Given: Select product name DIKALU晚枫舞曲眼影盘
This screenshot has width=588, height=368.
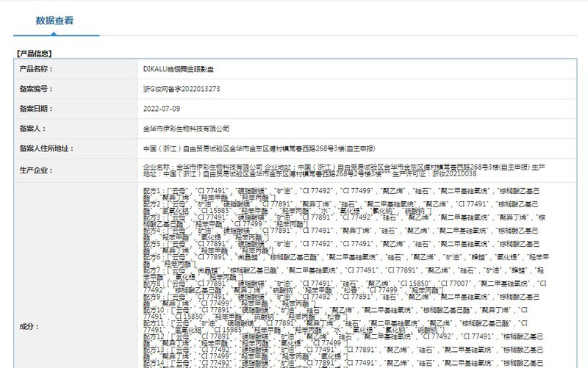Looking at the screenshot, I should tap(179, 69).
